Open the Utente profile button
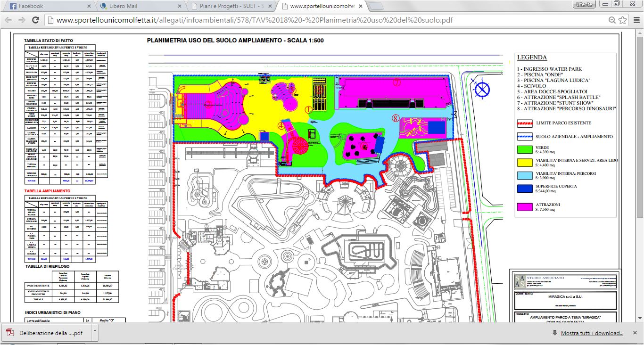The width and height of the screenshot is (644, 345). tap(584, 4)
